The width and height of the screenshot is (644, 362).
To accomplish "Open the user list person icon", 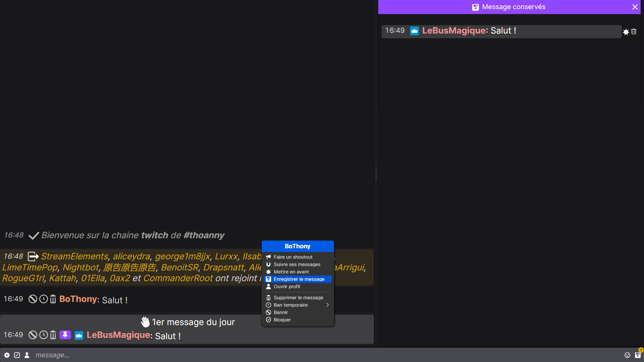I will (27, 355).
